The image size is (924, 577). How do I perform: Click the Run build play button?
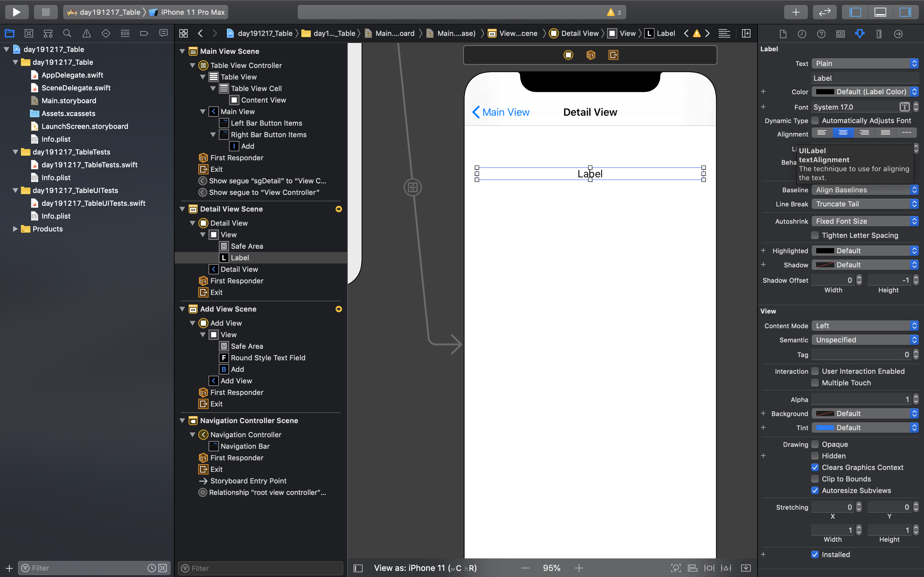16,12
